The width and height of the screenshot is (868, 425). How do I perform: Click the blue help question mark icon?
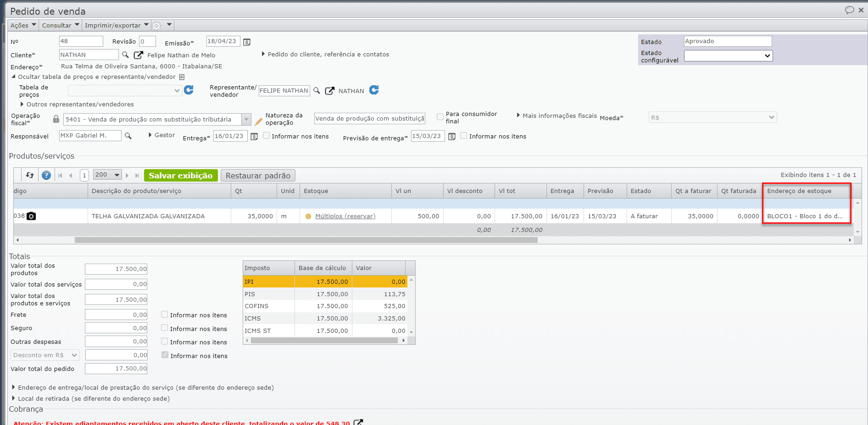click(46, 175)
